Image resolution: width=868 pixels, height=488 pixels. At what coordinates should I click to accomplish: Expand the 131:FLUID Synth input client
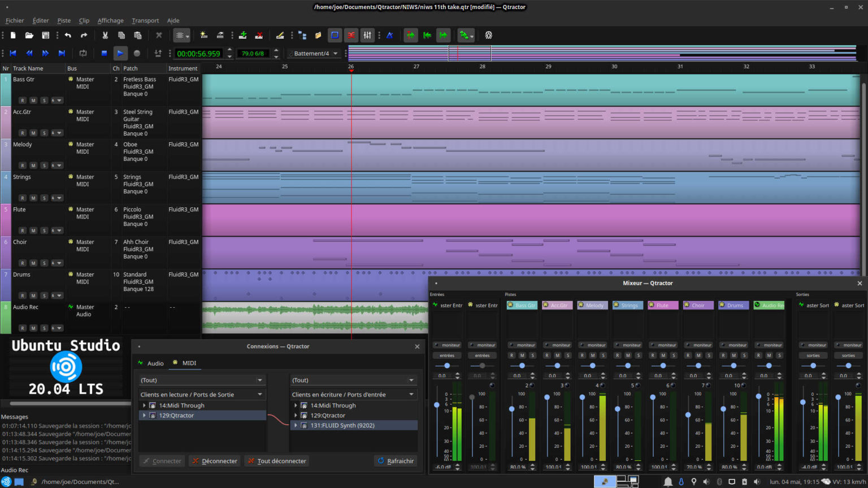[x=296, y=426]
